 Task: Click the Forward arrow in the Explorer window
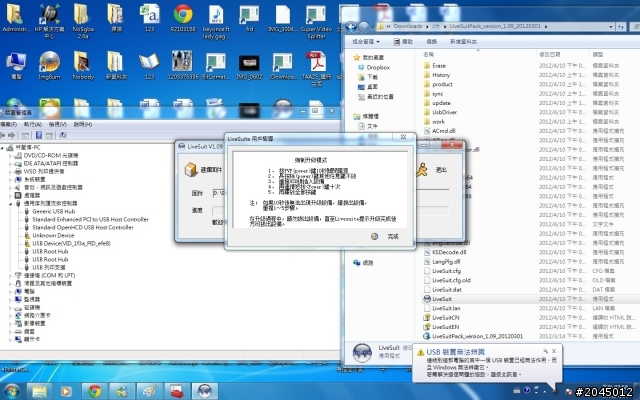click(364, 27)
